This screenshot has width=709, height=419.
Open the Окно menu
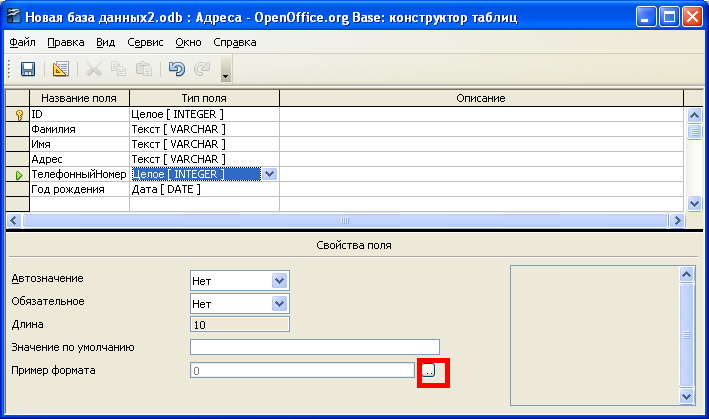(188, 42)
